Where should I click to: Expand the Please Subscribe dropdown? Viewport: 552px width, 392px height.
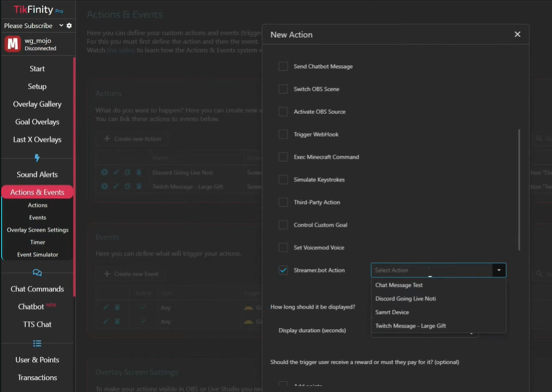(62, 26)
